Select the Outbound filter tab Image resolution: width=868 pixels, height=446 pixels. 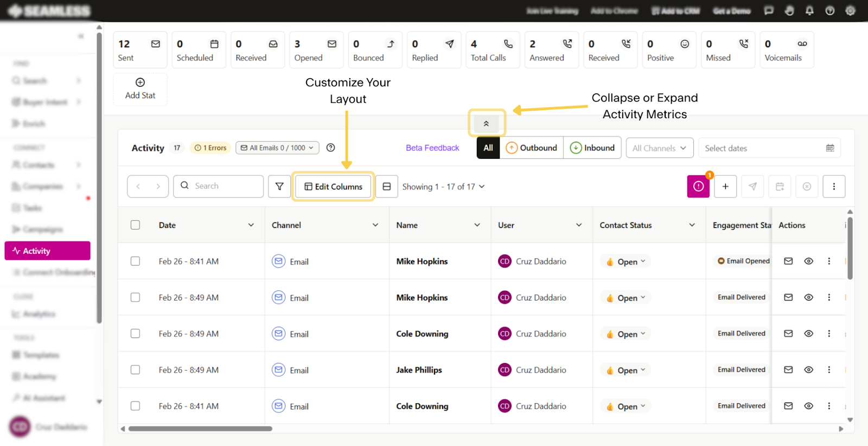point(531,148)
